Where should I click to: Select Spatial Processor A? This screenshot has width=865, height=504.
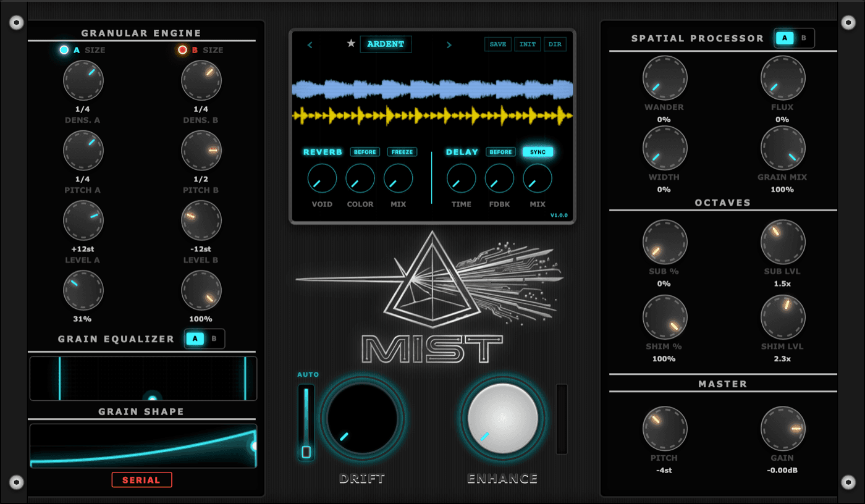785,38
